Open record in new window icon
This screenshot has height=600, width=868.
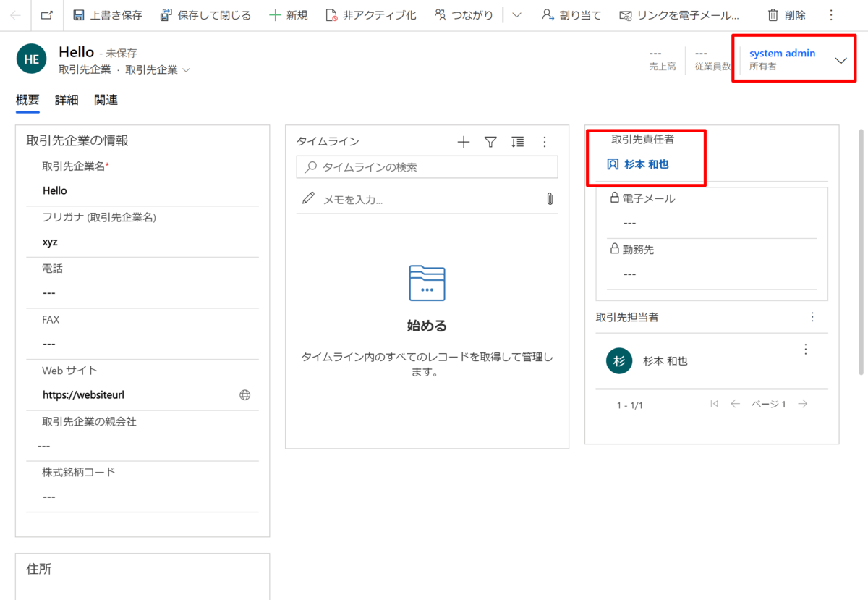(46, 15)
